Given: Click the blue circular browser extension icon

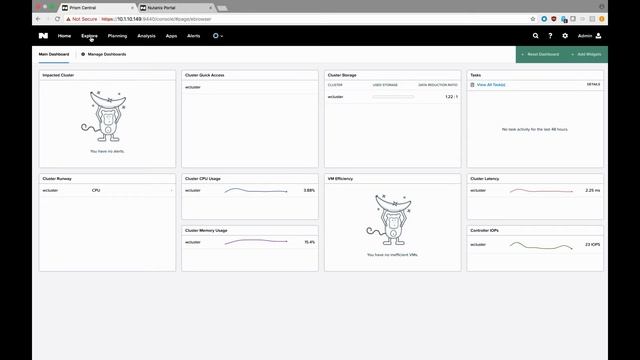Looking at the screenshot, I should click(x=544, y=19).
